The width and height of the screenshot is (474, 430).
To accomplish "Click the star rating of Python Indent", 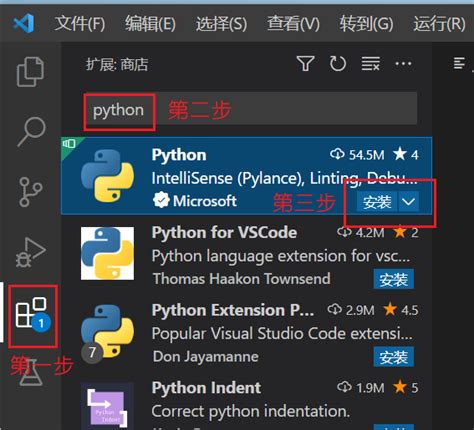I will [x=406, y=387].
